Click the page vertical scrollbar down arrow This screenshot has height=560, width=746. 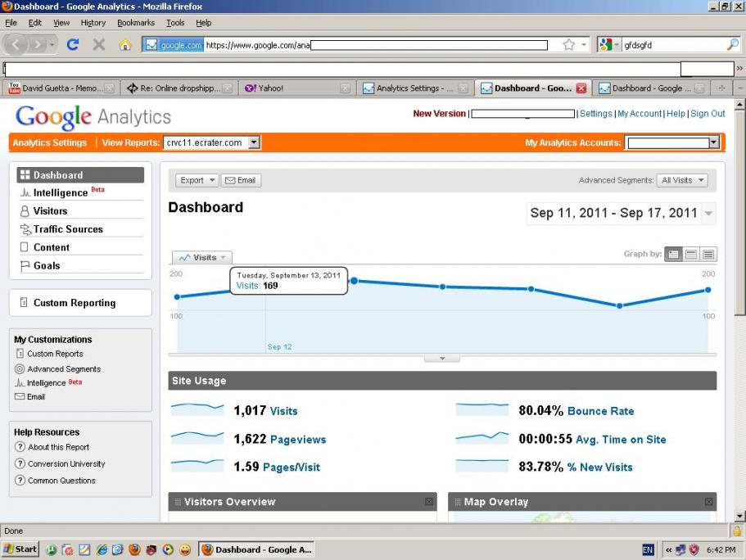pyautogui.click(x=739, y=516)
